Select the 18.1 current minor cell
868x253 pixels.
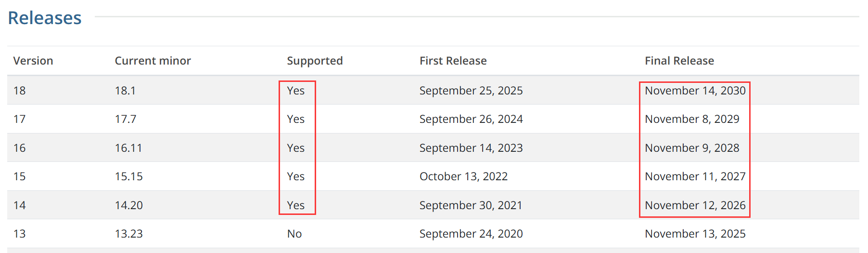pyautogui.click(x=125, y=91)
